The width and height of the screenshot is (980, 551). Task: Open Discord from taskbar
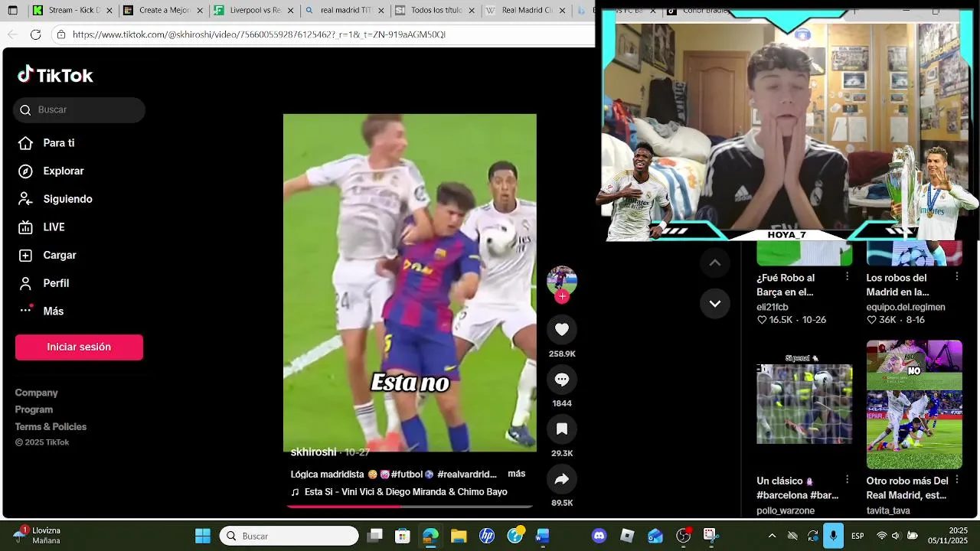tap(599, 536)
